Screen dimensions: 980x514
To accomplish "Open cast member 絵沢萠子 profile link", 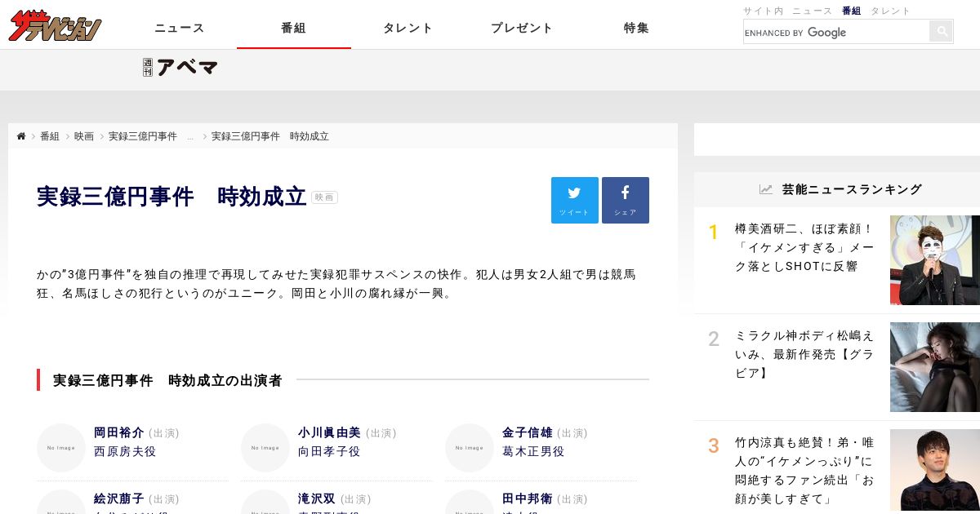I will tap(119, 498).
